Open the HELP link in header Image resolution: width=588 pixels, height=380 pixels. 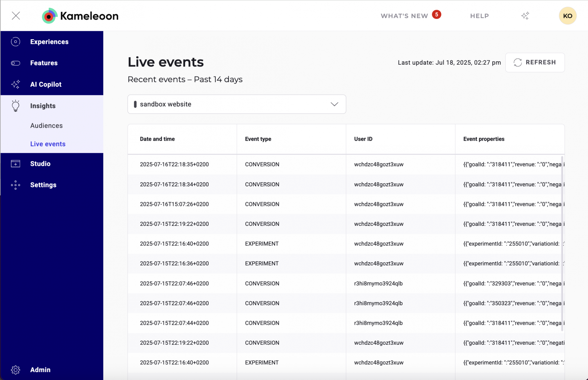click(479, 16)
